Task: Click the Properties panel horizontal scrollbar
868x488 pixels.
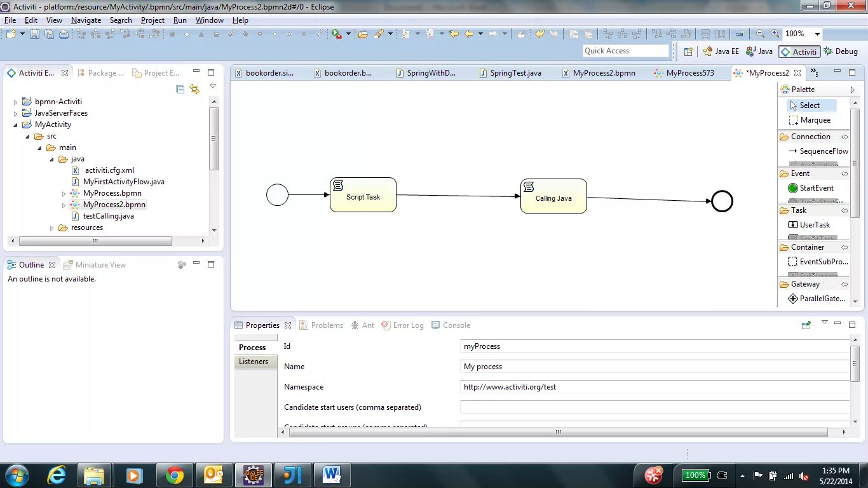Action: point(558,432)
